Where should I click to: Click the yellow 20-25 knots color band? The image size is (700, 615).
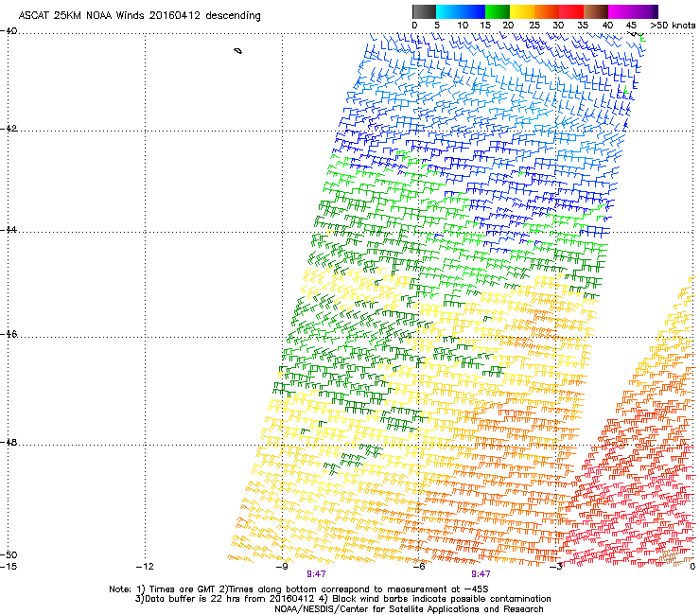pos(522,11)
